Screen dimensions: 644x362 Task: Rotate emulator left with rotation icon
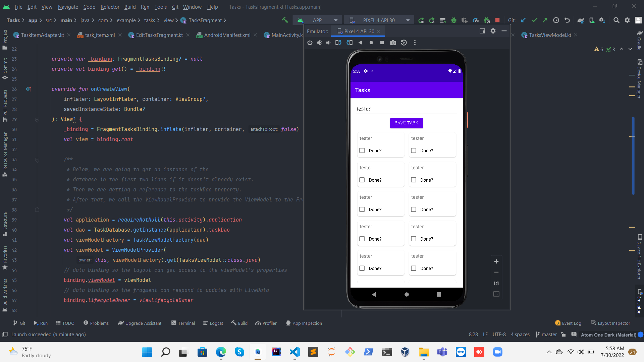click(x=338, y=43)
